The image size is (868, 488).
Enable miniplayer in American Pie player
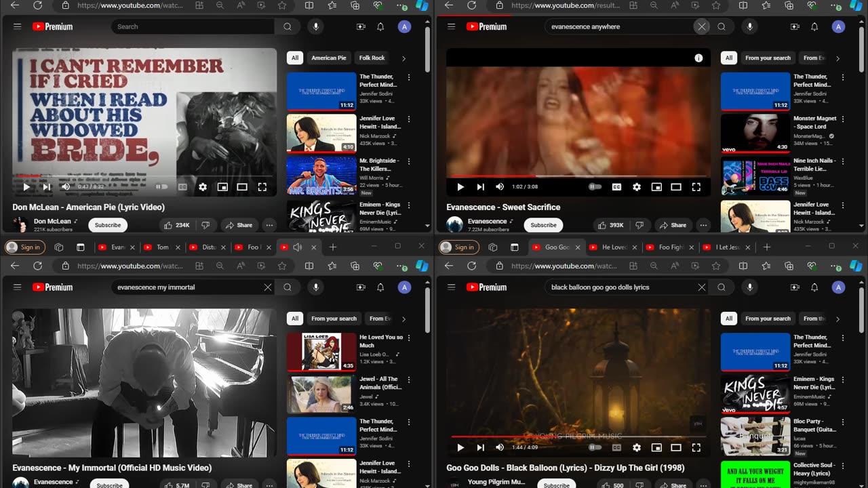pos(222,187)
